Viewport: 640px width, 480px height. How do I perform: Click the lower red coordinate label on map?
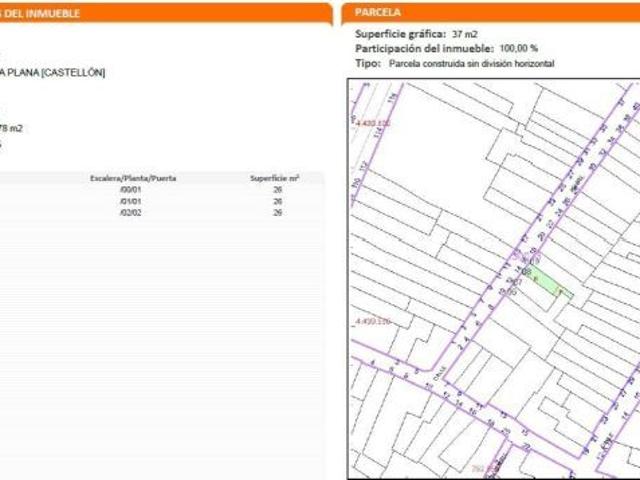[x=373, y=322]
